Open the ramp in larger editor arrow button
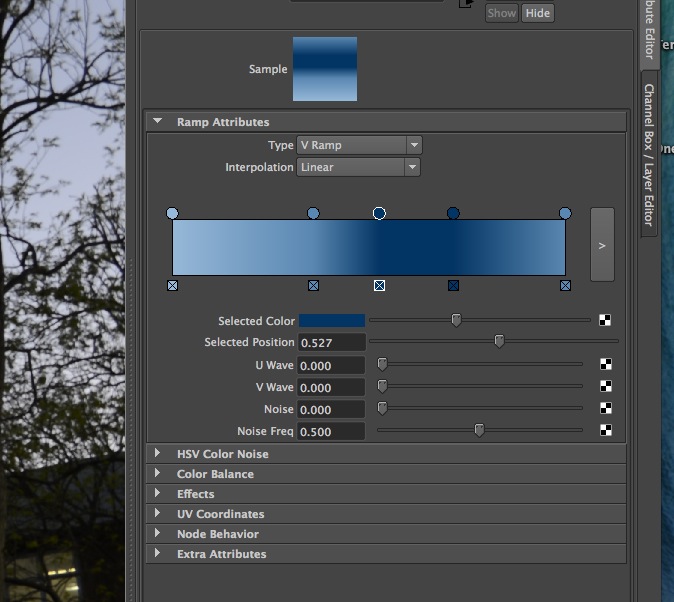 pos(602,245)
